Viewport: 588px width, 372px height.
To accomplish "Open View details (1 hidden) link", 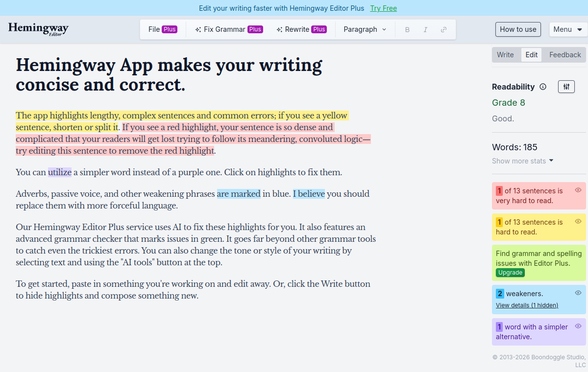I will pos(527,305).
